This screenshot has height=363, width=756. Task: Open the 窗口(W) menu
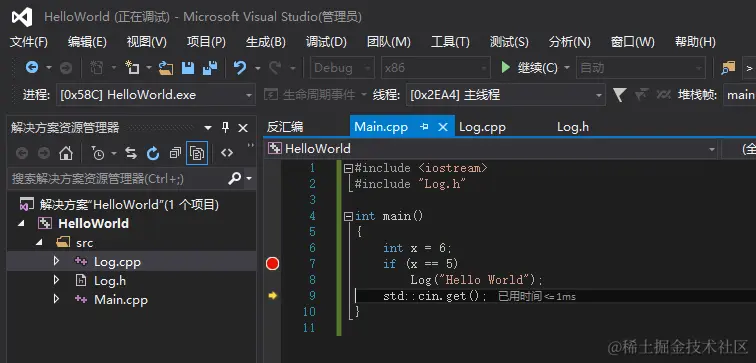coord(633,42)
